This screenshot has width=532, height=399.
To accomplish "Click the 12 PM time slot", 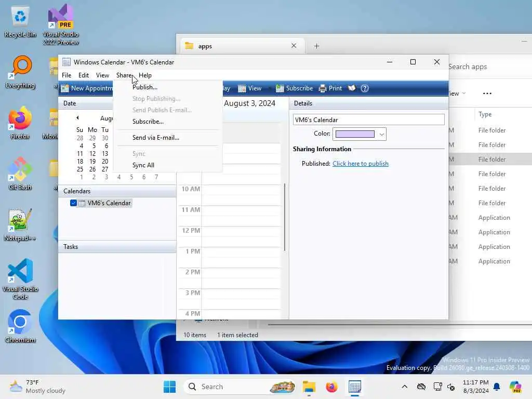I will click(241, 236).
